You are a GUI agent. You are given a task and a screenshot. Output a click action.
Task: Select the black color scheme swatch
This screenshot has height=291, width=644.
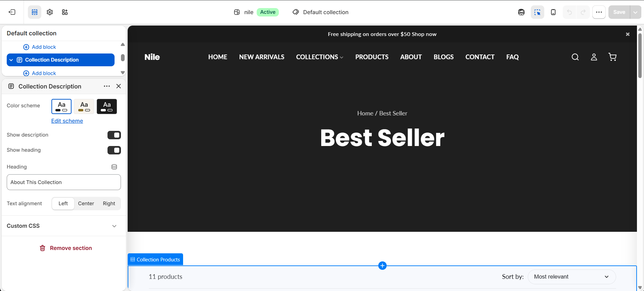pos(107,107)
